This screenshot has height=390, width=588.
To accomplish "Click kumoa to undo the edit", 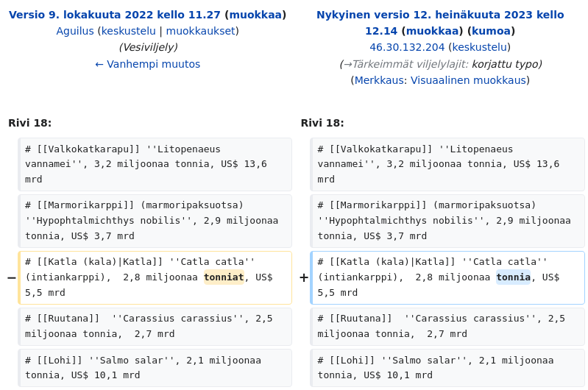I will coord(492,31).
